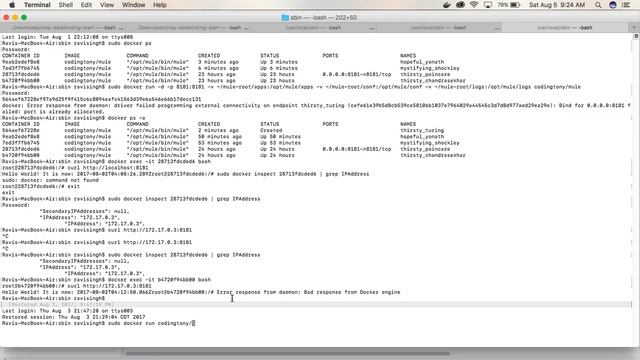
Task: Click the vertical scroller at terminal top right
Action: coord(636,36)
